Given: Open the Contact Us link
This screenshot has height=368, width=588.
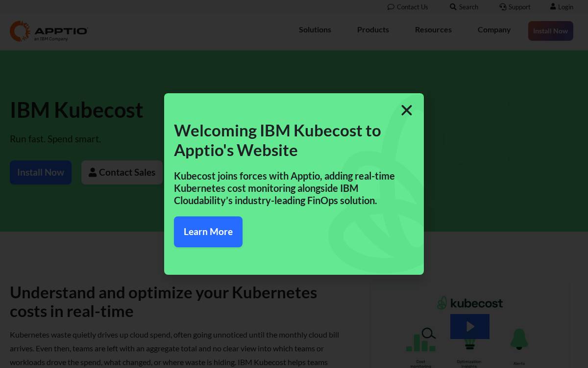Looking at the screenshot, I should click(408, 7).
